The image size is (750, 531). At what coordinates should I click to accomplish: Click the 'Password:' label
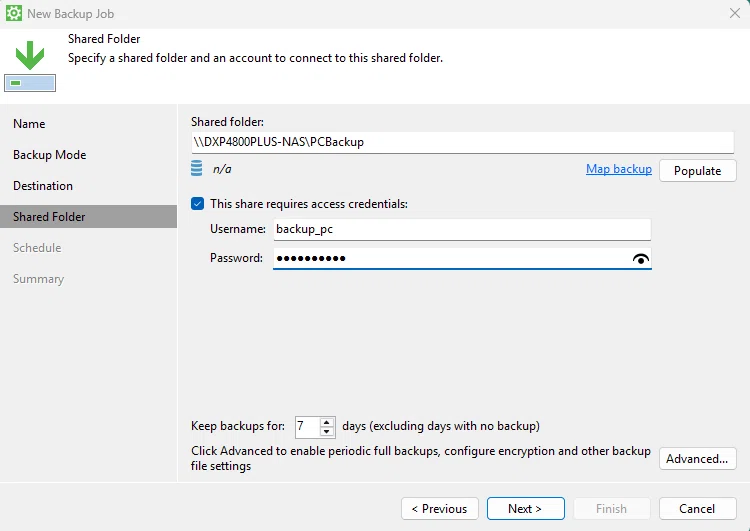[236, 258]
